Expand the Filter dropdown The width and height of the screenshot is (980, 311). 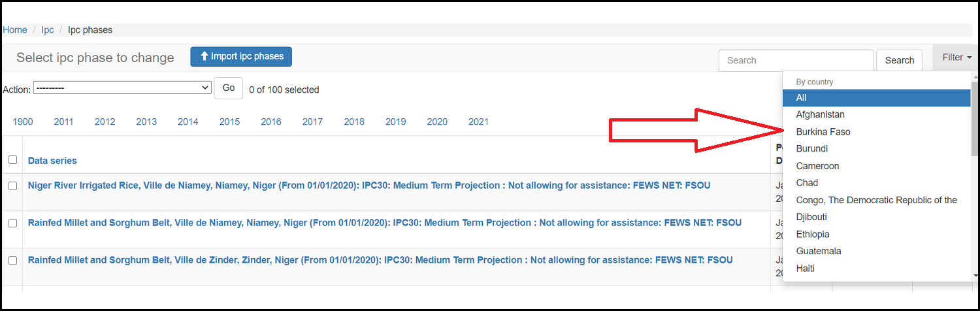click(956, 57)
